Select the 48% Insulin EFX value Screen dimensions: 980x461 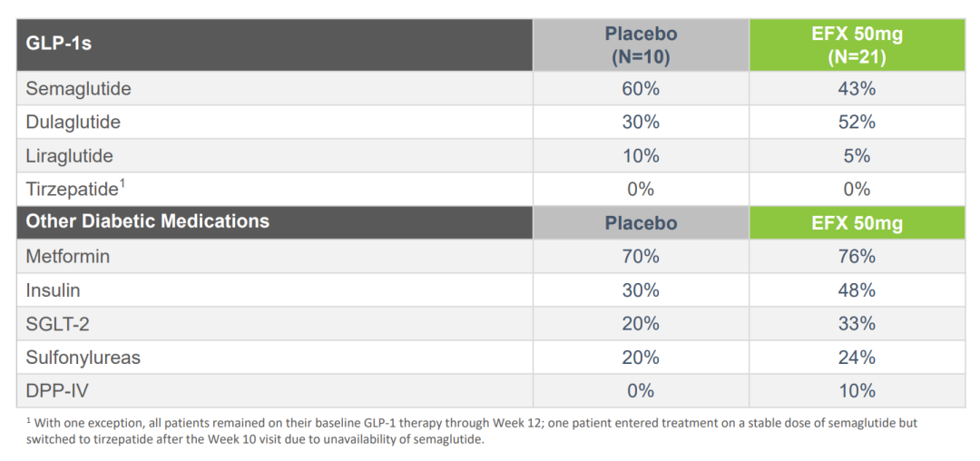pos(857,290)
